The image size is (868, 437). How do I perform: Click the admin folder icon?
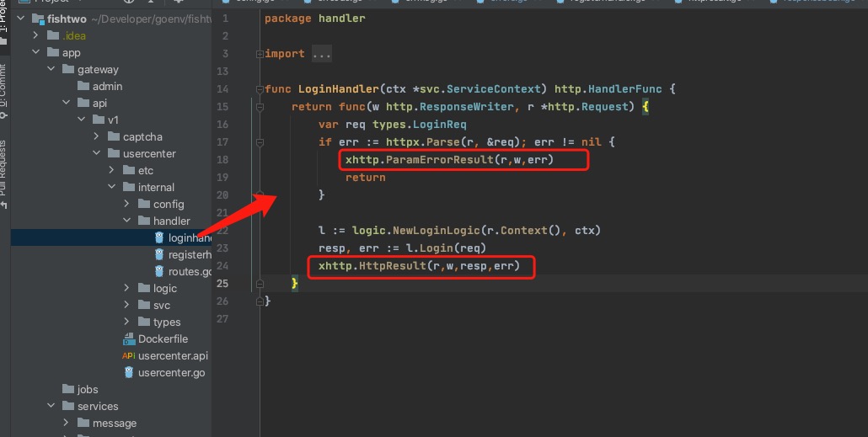coord(83,86)
